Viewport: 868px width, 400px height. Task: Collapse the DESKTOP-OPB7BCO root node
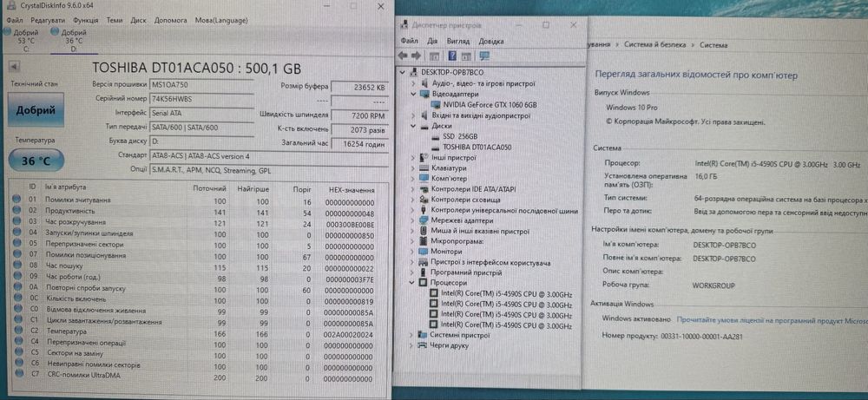403,73
